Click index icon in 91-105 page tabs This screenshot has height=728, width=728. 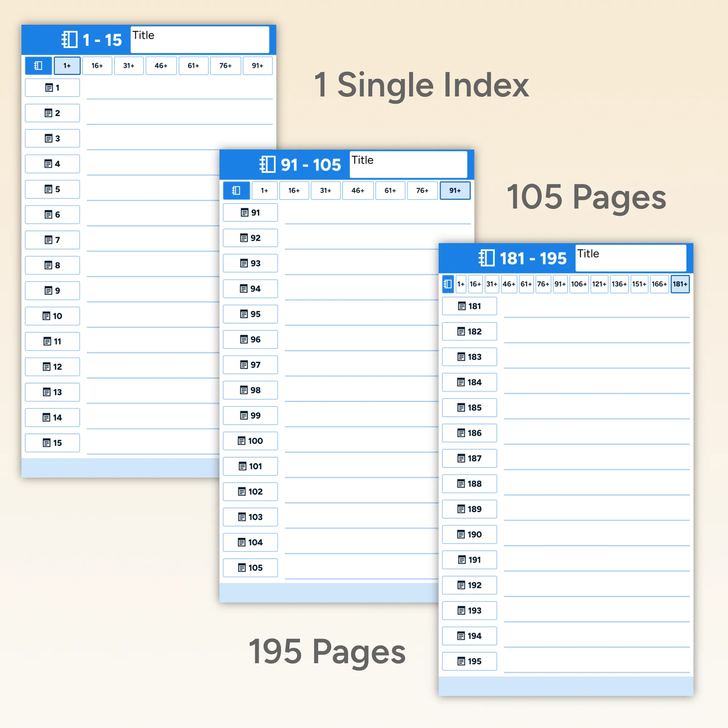coord(236,190)
